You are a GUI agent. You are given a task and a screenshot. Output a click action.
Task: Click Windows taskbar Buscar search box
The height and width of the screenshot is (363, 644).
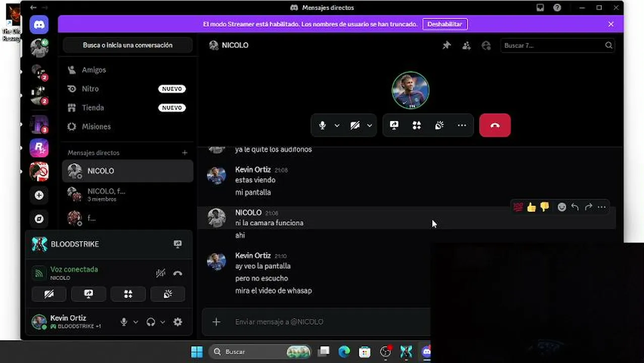[260, 352]
